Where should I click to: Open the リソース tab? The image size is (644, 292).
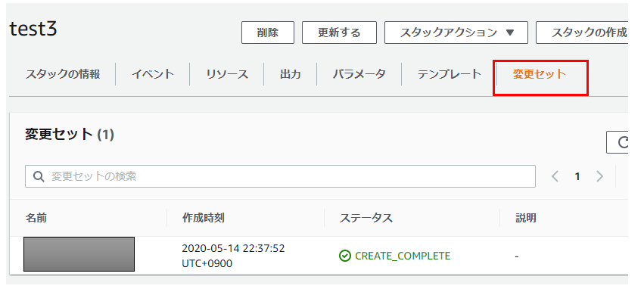click(227, 74)
